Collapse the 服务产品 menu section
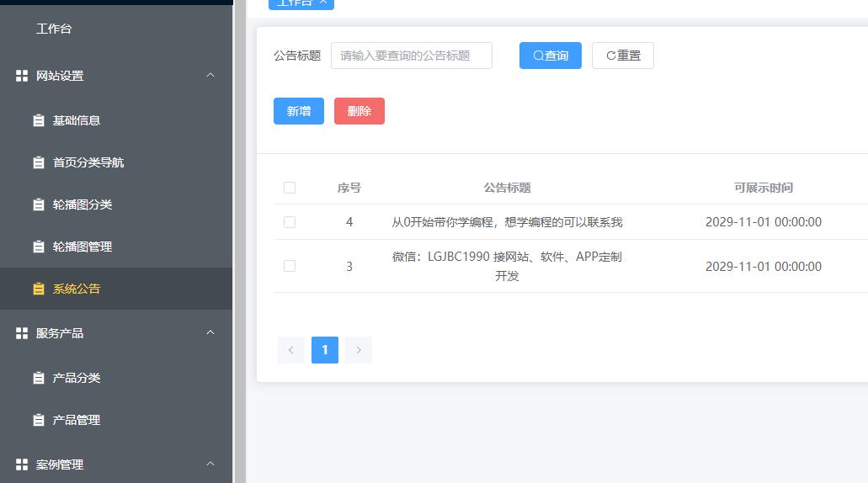The height and width of the screenshot is (483, 868). click(210, 333)
